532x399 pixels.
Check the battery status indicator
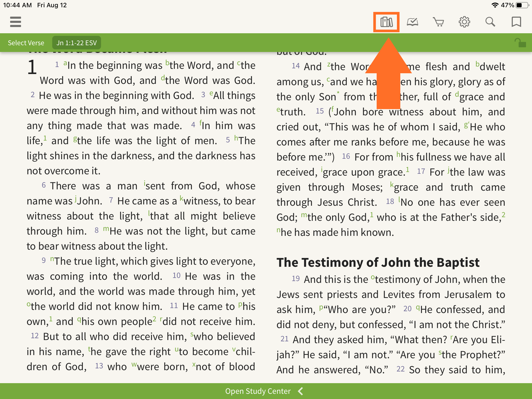(x=522, y=5)
